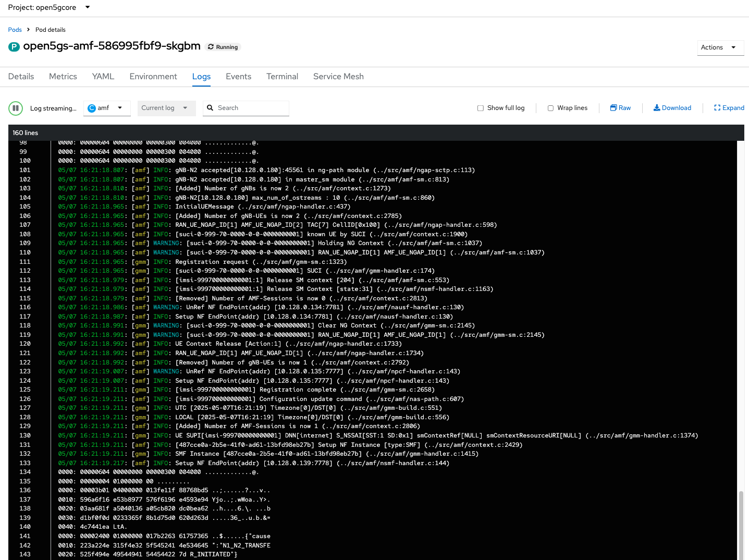The height and width of the screenshot is (560, 749).
Task: Enable the Show full log checkbox
Action: tap(481, 108)
